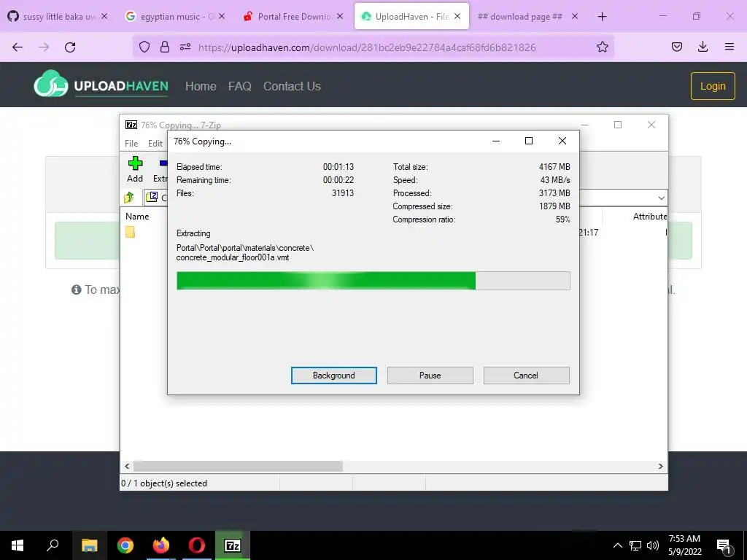Click the green Add icon in 7-Zip
Image resolution: width=747 pixels, height=560 pixels.
135,163
